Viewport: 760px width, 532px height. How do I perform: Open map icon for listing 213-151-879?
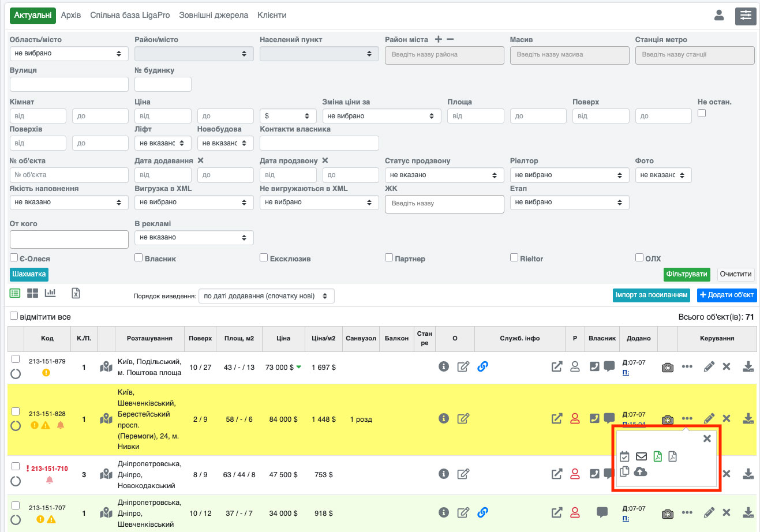click(x=106, y=367)
